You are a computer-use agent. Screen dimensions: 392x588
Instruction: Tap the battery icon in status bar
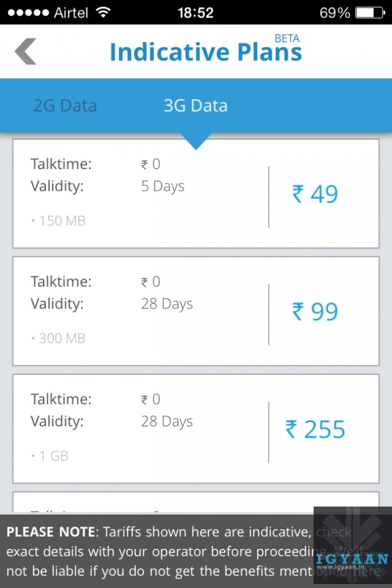click(370, 12)
